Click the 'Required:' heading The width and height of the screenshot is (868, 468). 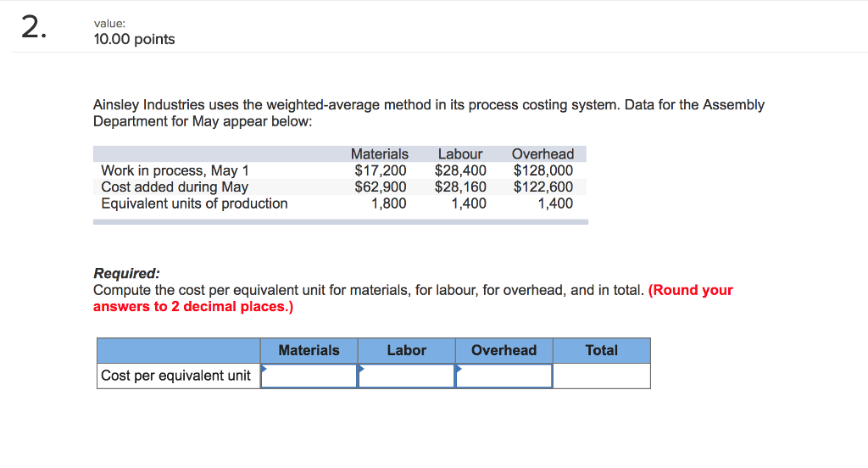pyautogui.click(x=127, y=273)
